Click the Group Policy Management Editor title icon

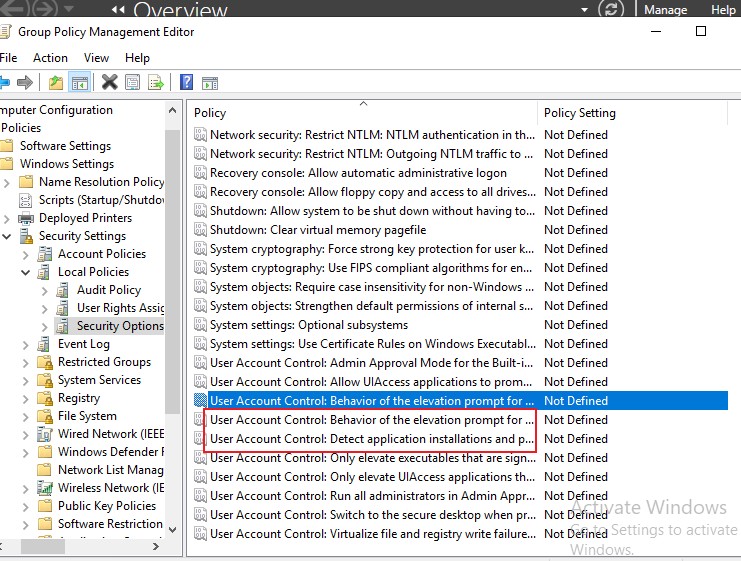pos(5,32)
